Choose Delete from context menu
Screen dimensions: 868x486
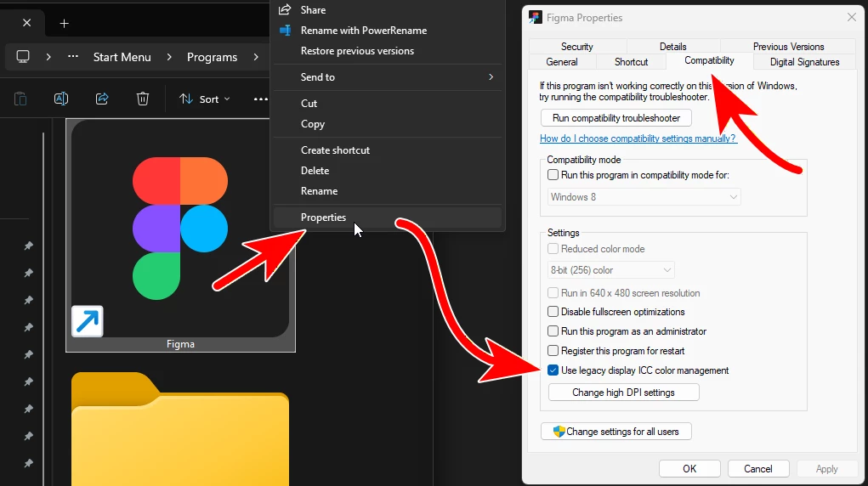315,171
